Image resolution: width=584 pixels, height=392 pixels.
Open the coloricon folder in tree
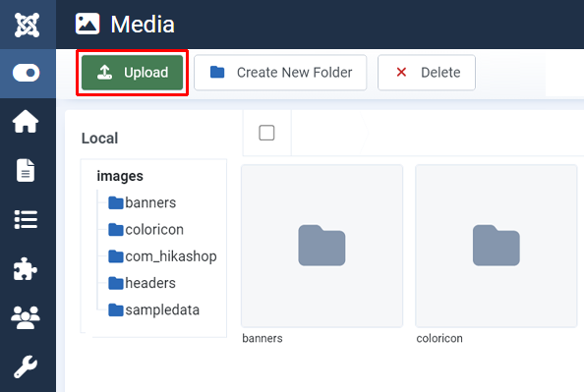tap(146, 230)
